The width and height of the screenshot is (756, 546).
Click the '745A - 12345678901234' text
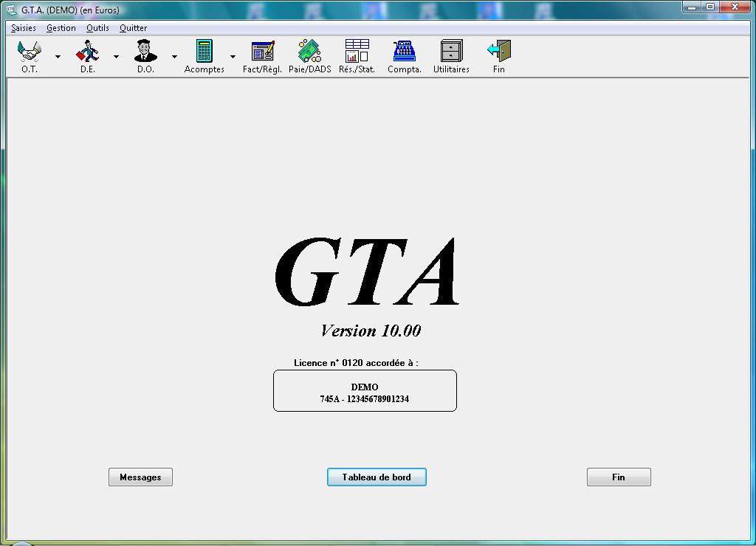[365, 399]
